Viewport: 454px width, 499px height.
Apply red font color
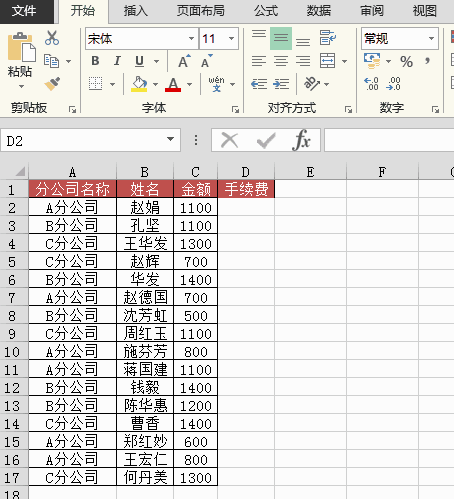[173, 84]
